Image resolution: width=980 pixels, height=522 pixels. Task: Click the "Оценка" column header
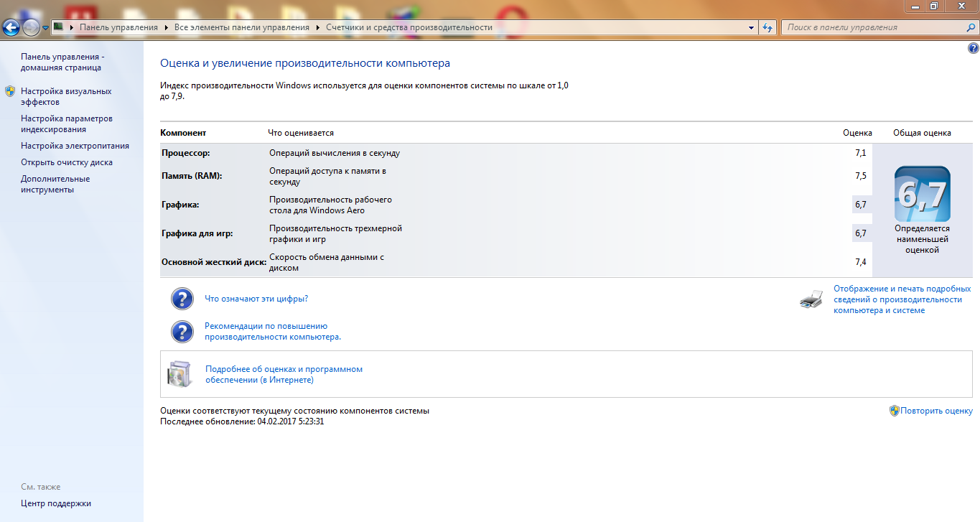[x=857, y=133]
